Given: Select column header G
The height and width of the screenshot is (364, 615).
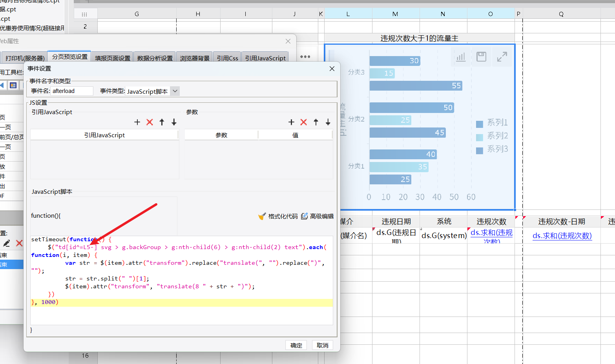Looking at the screenshot, I should (x=137, y=14).
